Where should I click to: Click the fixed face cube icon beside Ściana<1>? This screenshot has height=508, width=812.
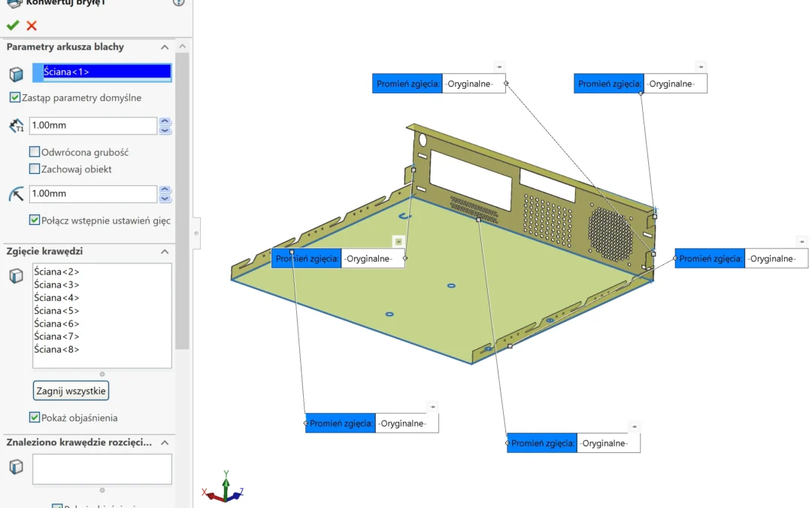[16, 74]
